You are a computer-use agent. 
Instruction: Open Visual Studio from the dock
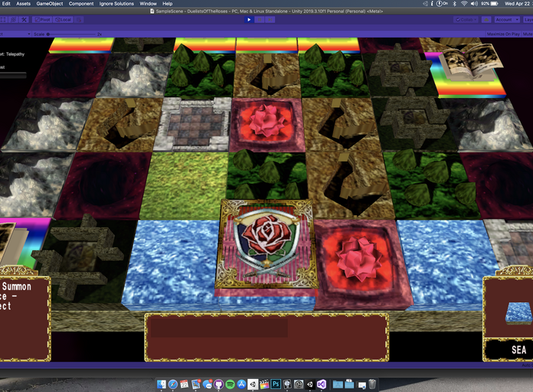point(322,384)
